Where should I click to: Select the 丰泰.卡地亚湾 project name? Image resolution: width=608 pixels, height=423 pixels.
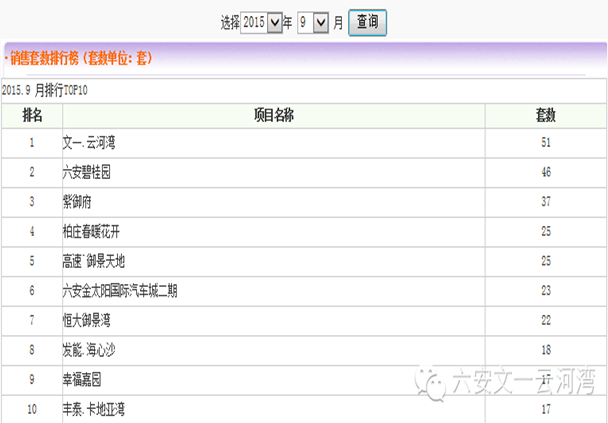pos(94,409)
